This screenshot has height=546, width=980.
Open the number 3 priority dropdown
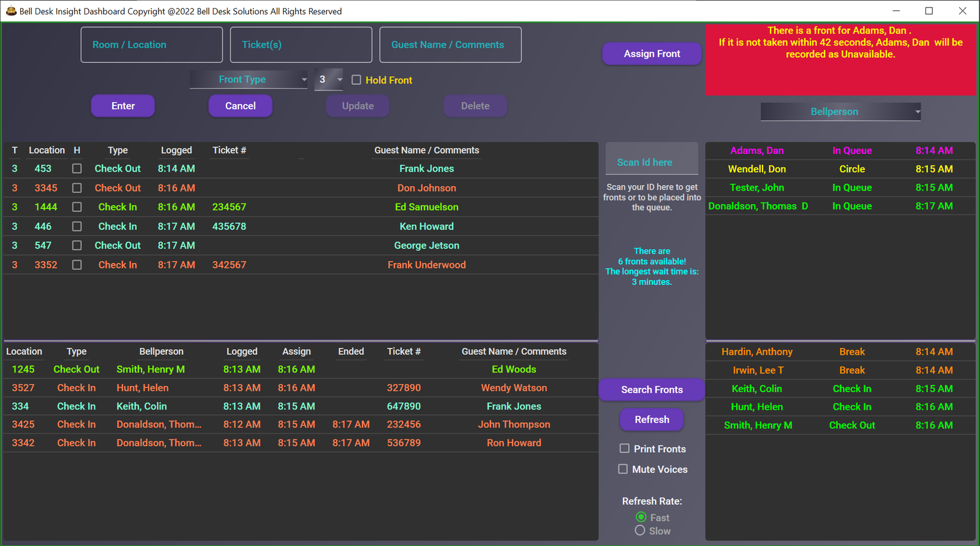pyautogui.click(x=330, y=80)
